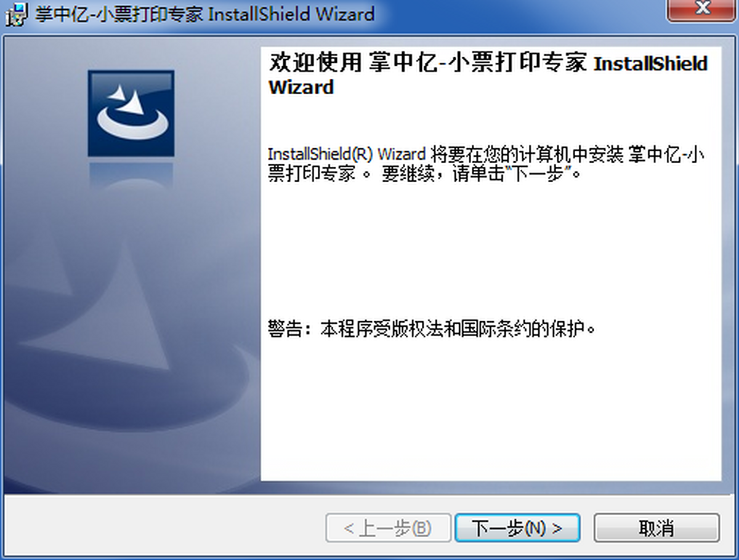Click empty white area between paragraph and warning
The height and width of the screenshot is (560, 739).
491,249
